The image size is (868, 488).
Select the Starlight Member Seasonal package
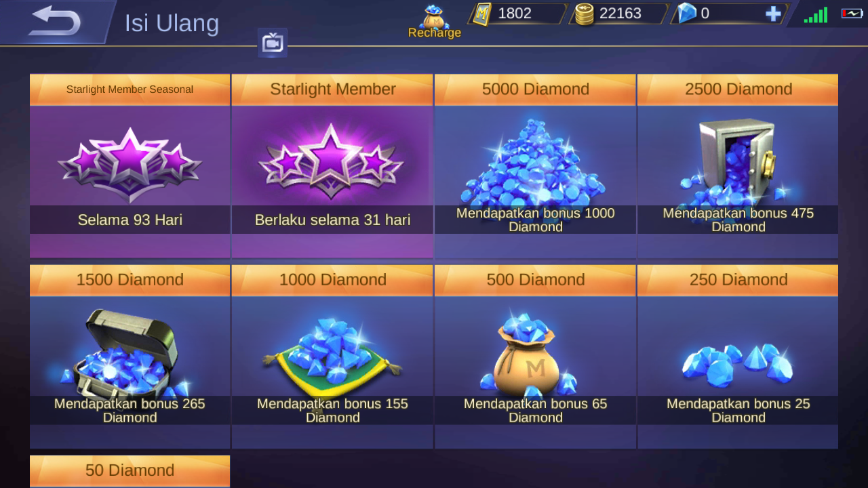[130, 166]
